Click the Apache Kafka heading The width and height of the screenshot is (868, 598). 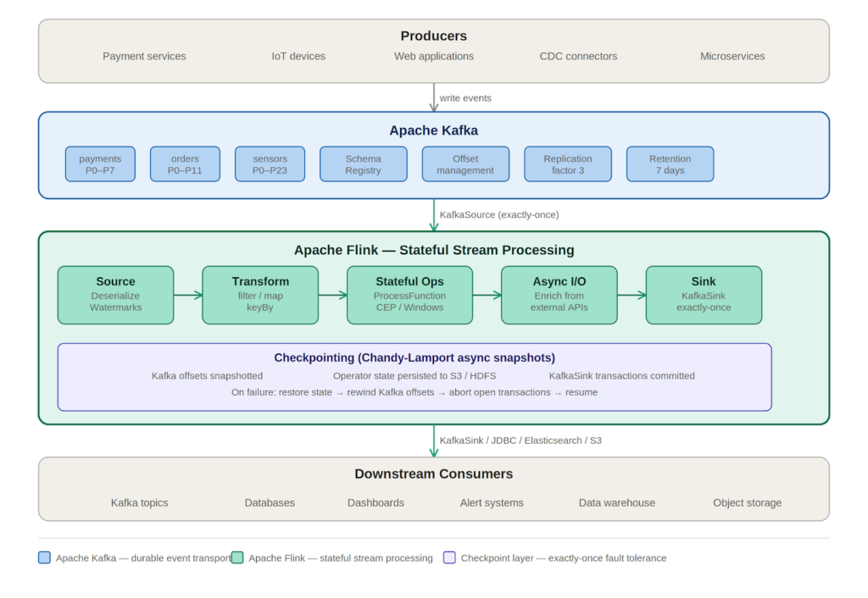click(433, 130)
